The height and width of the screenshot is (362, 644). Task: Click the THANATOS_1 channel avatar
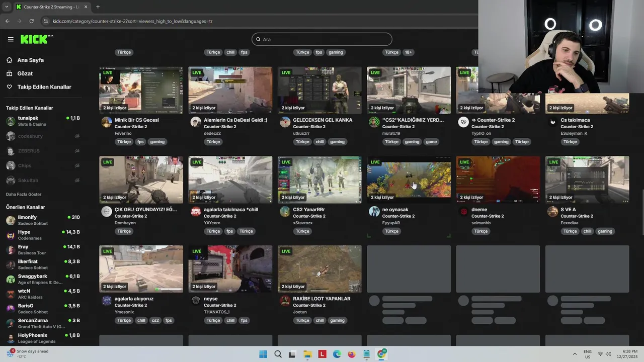(196, 301)
